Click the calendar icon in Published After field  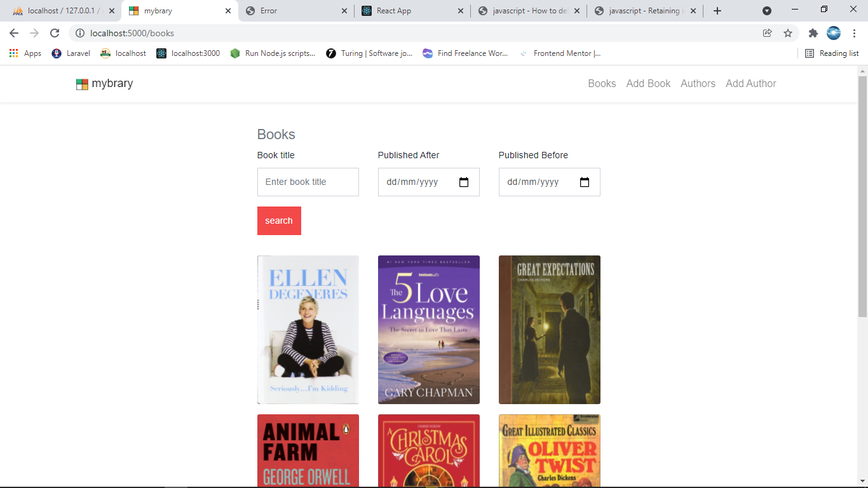point(464,181)
